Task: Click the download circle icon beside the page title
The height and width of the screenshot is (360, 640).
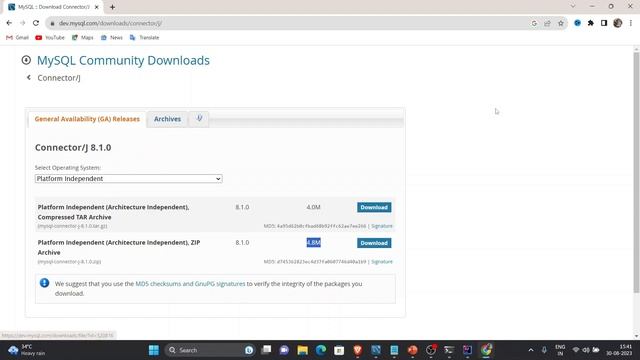Action: tap(26, 60)
